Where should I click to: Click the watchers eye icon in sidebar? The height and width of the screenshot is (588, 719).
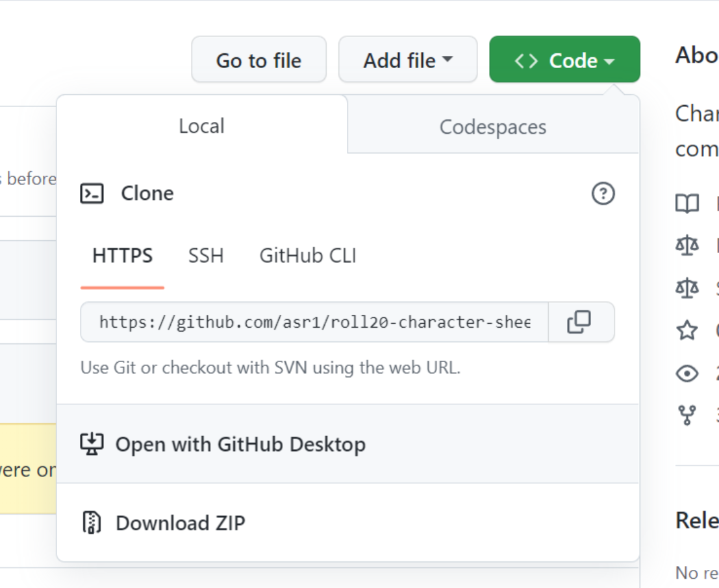pyautogui.click(x=687, y=374)
